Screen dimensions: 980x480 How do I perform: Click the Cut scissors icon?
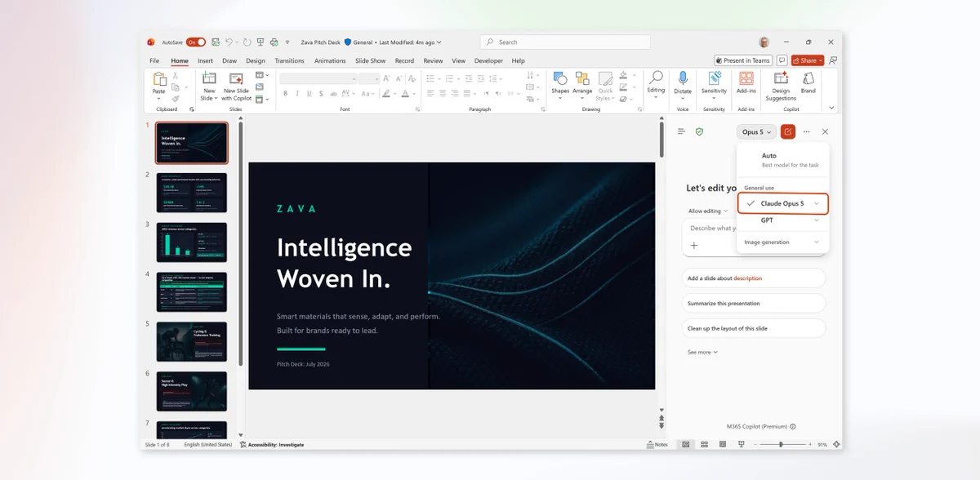[x=176, y=75]
